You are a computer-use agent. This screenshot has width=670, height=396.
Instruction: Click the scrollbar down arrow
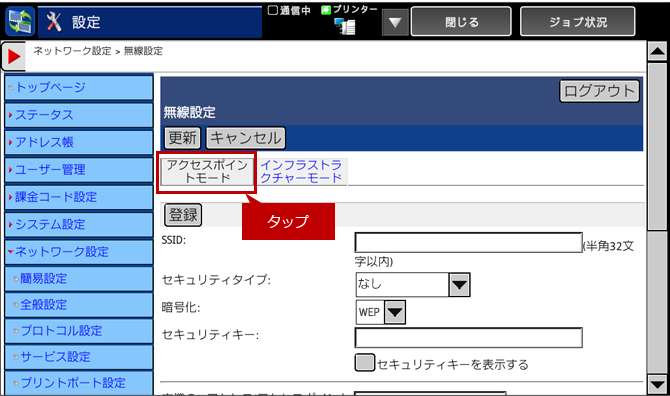(658, 384)
